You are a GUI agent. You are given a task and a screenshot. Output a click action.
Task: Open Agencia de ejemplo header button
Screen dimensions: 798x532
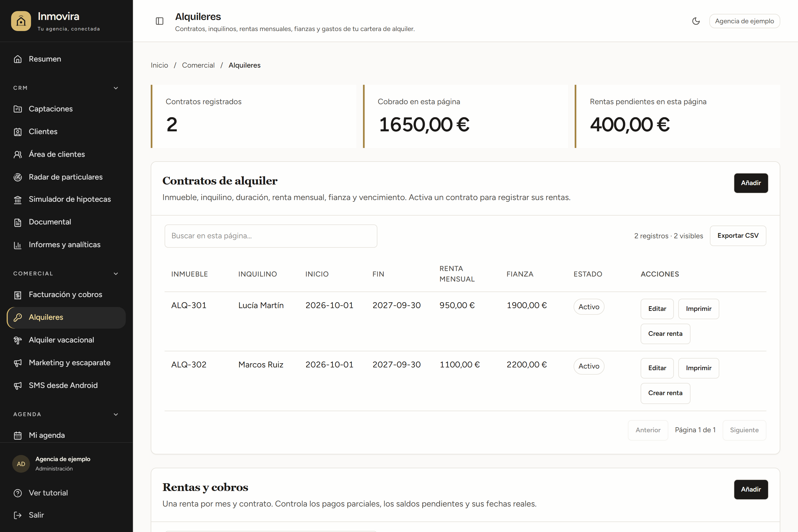745,21
